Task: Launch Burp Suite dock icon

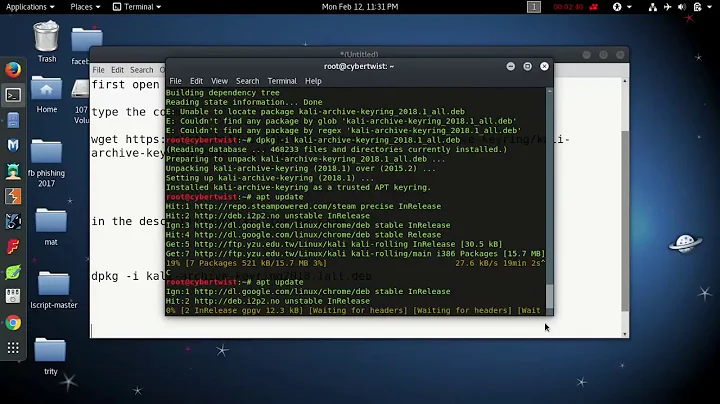Action: click(13, 196)
